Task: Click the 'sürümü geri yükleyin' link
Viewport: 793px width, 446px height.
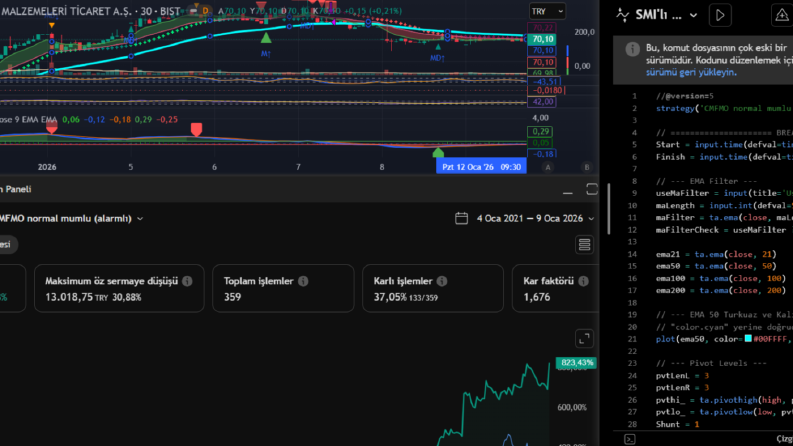Action: [x=691, y=72]
